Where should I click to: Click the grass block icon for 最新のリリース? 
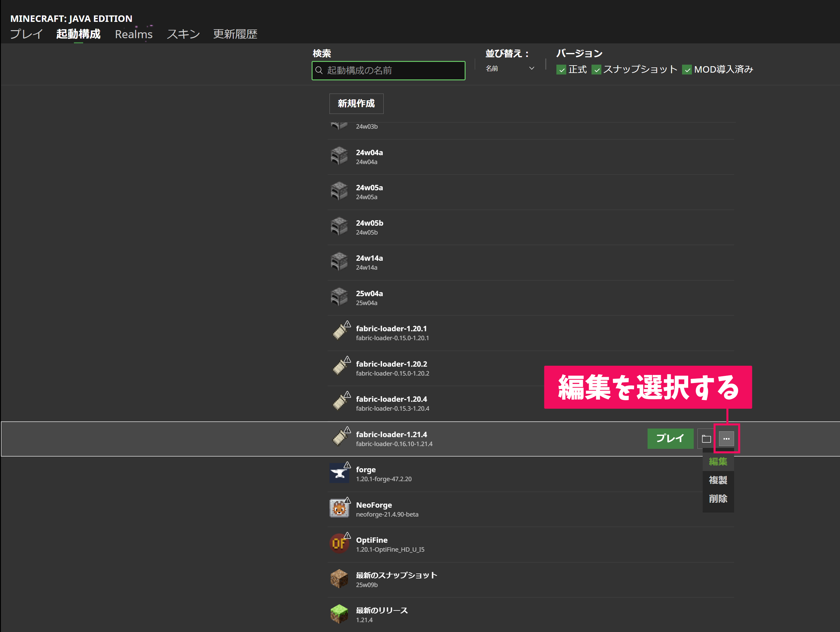[339, 614]
